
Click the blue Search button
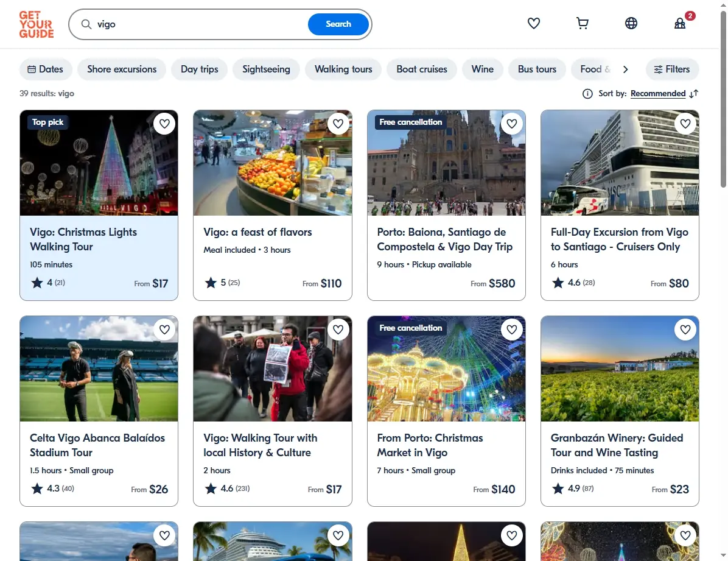tap(338, 24)
